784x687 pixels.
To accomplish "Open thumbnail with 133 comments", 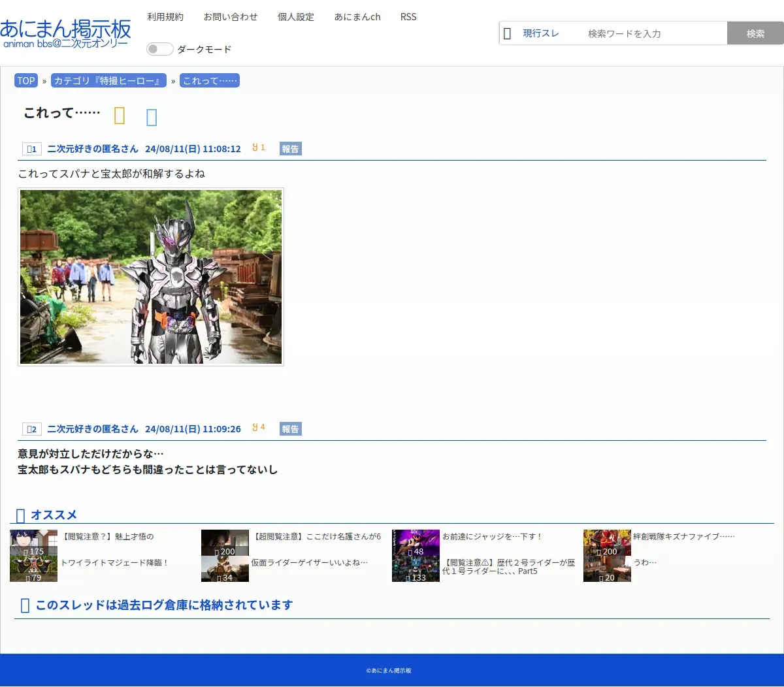I will pos(416,569).
